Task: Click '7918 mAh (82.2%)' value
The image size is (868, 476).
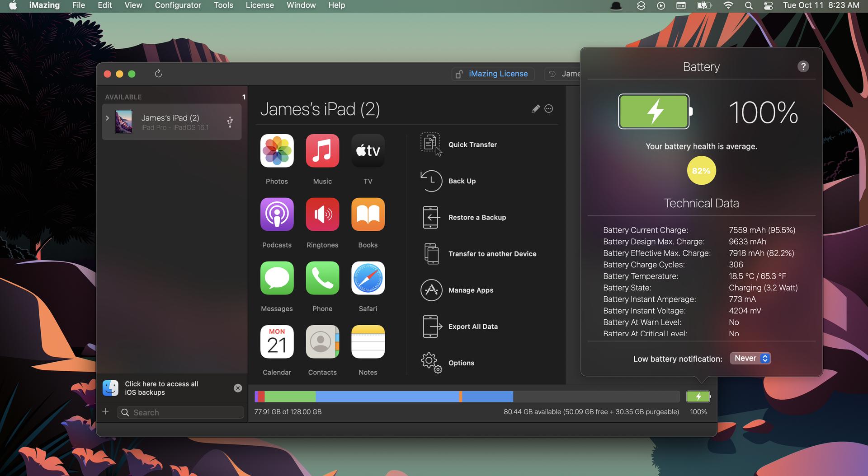Action: pos(761,253)
